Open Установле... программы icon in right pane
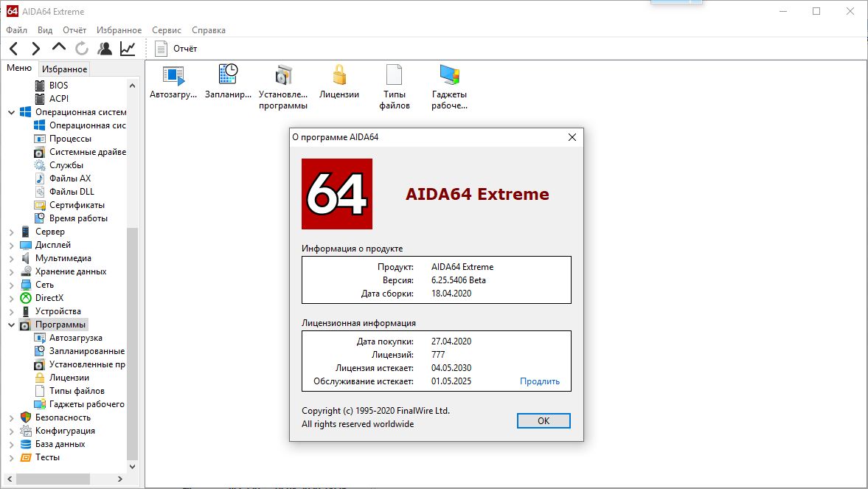 coord(283,88)
